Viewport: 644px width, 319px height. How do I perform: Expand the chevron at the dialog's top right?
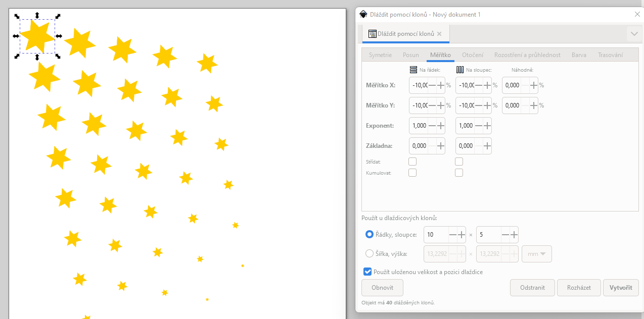[634, 34]
